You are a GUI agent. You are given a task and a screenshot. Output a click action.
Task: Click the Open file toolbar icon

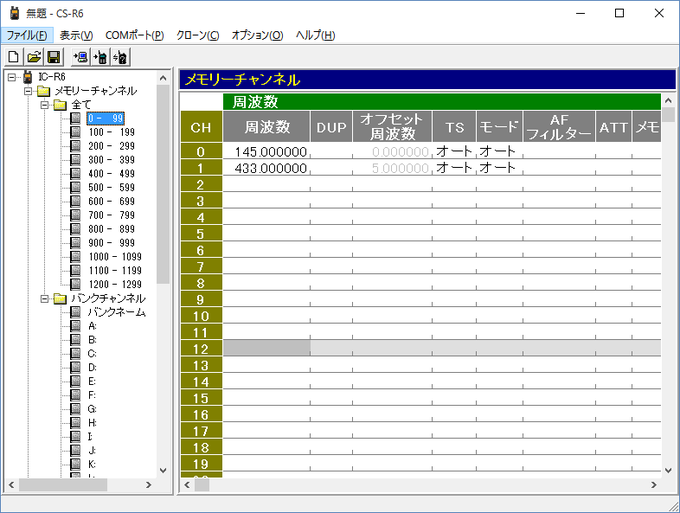pyautogui.click(x=34, y=57)
